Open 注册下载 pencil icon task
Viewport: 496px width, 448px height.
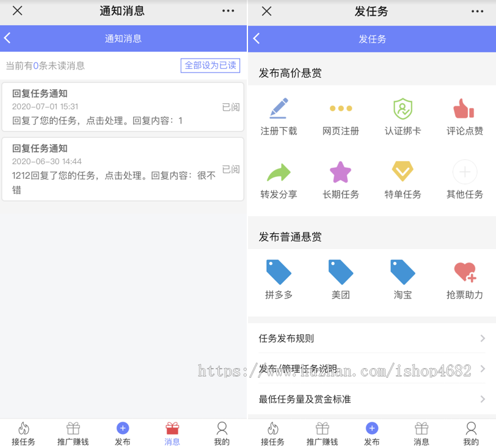point(279,108)
